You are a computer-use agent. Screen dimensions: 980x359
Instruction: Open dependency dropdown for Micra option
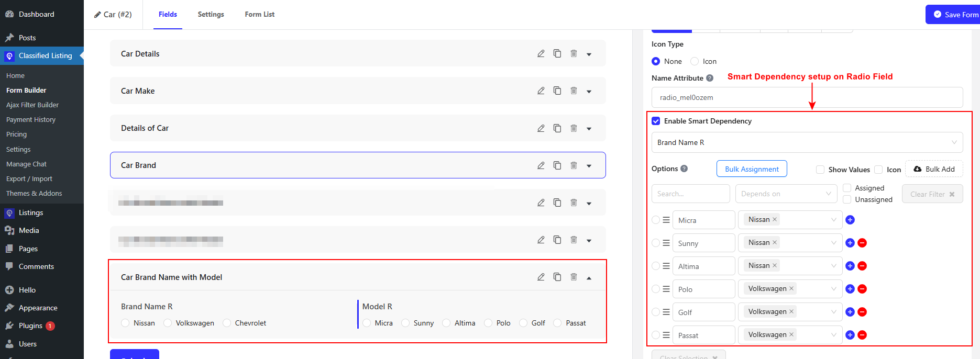pyautogui.click(x=790, y=220)
